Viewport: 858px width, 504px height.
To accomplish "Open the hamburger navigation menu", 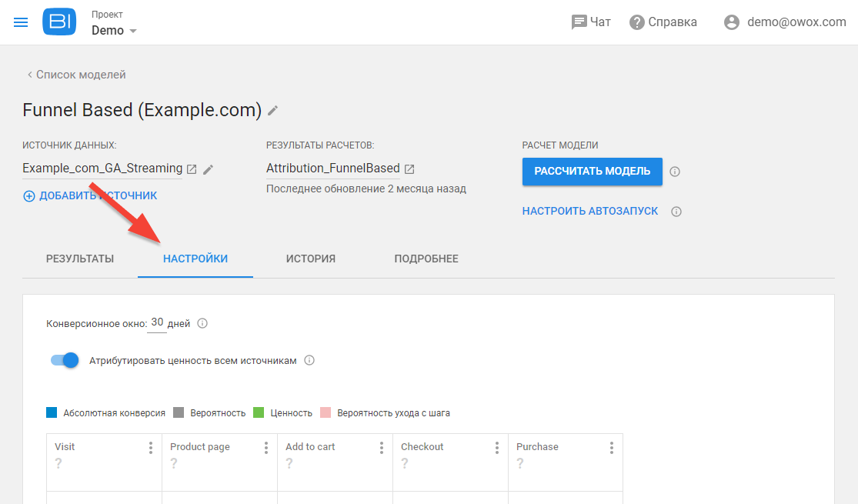I will click(x=20, y=22).
